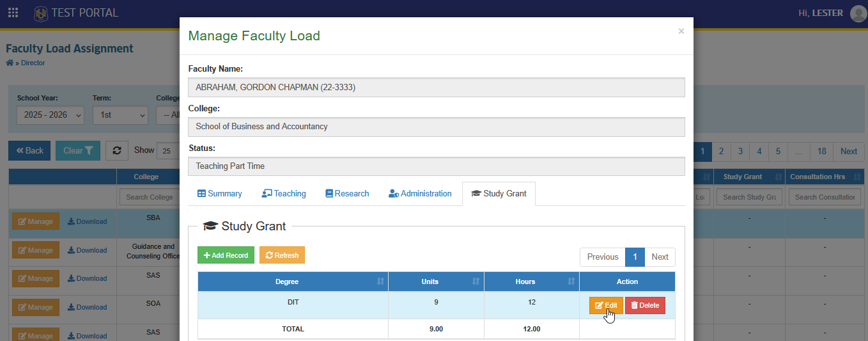The image size is (868, 341).
Task: Expand the School Year dropdown
Action: click(x=50, y=115)
